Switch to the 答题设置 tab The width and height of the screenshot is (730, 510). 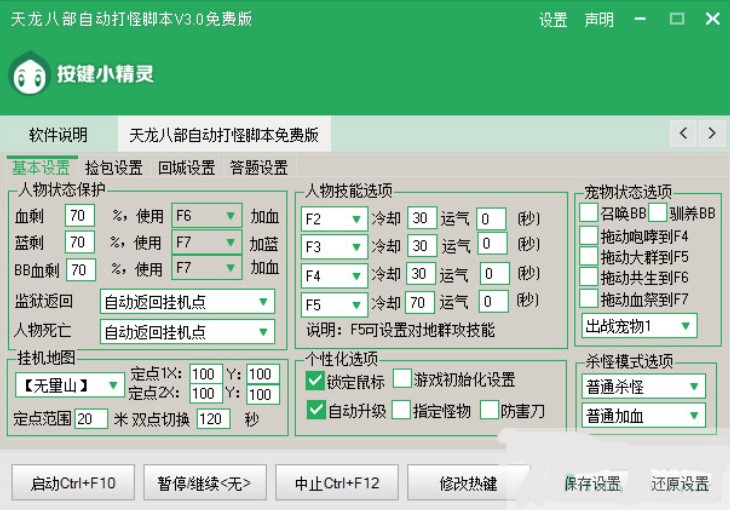[259, 168]
